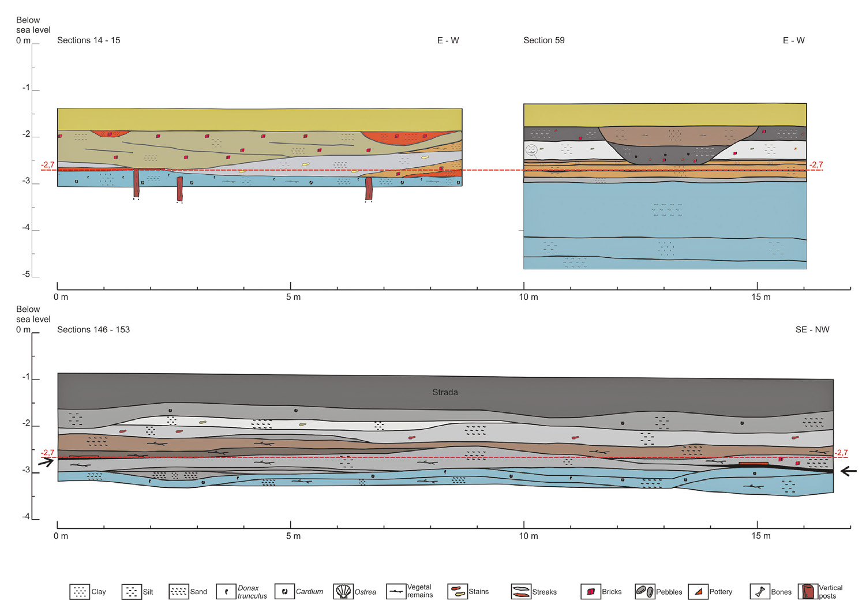Image resolution: width=866 pixels, height=616 pixels.
Task: Click "-2,7" label right of Section 59
Action: pyautogui.click(x=816, y=165)
